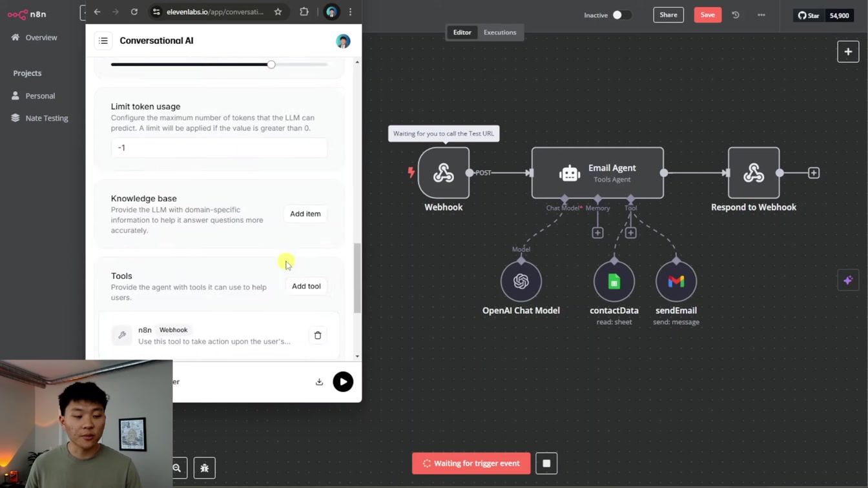Open the Conversational AI hamburger menu
The height and width of the screenshot is (488, 868).
click(103, 41)
